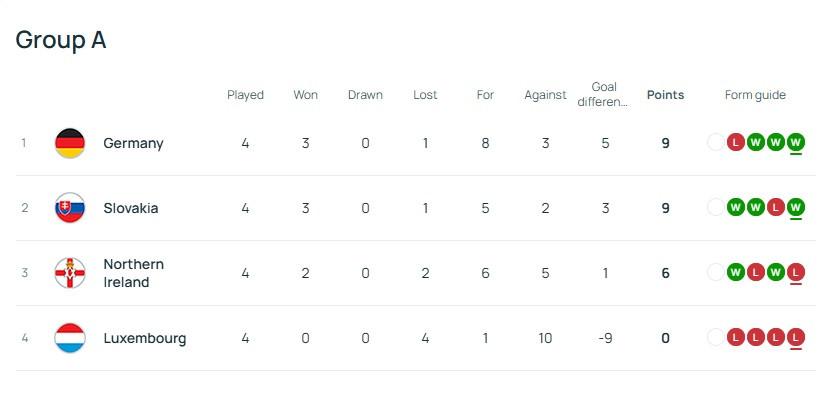This screenshot has height=402, width=830.
Task: Click Germany's flag icon
Action: click(x=70, y=143)
